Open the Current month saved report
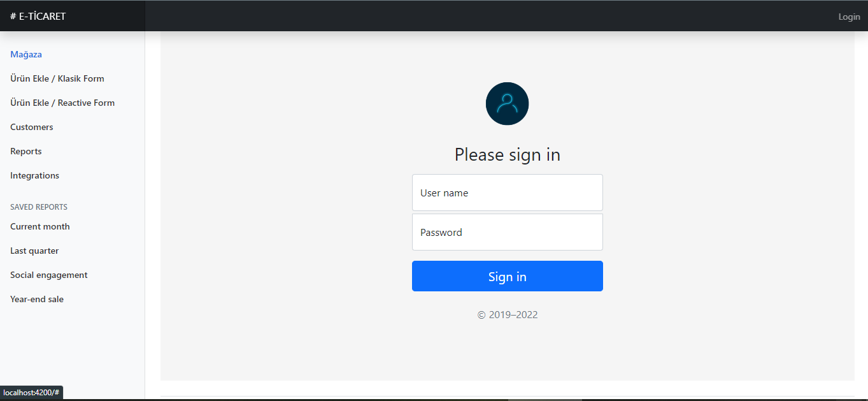 (x=40, y=226)
